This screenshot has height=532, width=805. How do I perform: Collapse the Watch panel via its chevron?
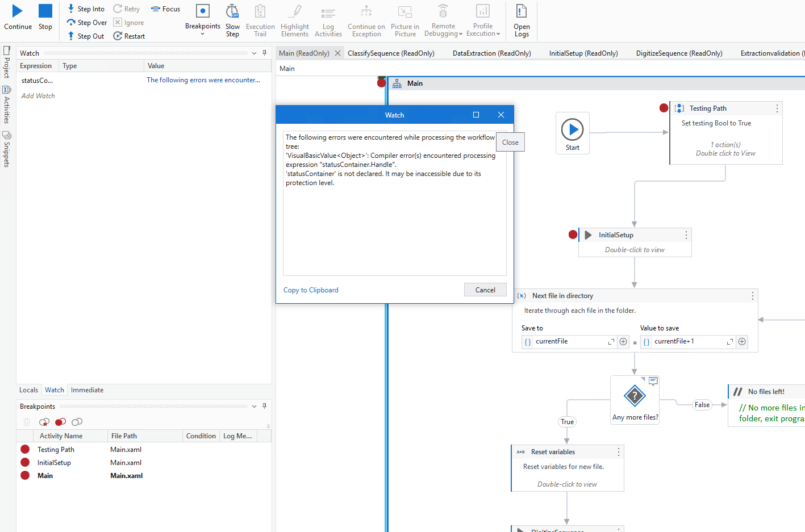(254, 52)
